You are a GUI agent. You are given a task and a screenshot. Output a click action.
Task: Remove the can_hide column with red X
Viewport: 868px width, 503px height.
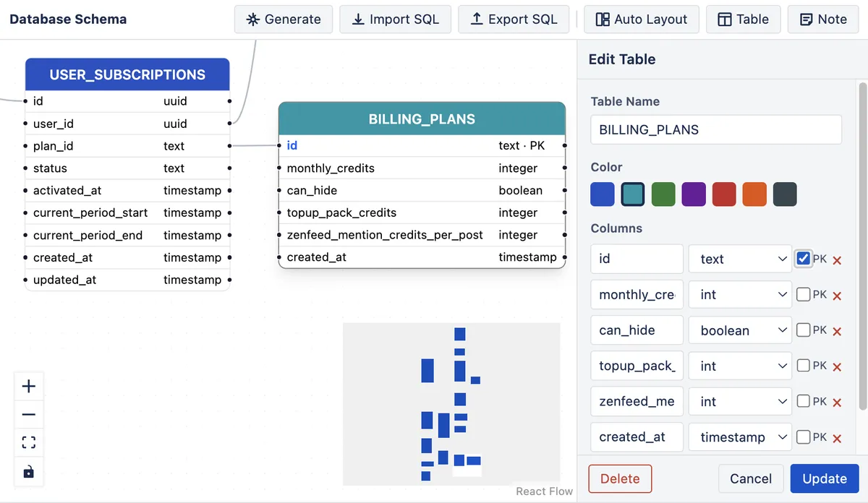(837, 332)
